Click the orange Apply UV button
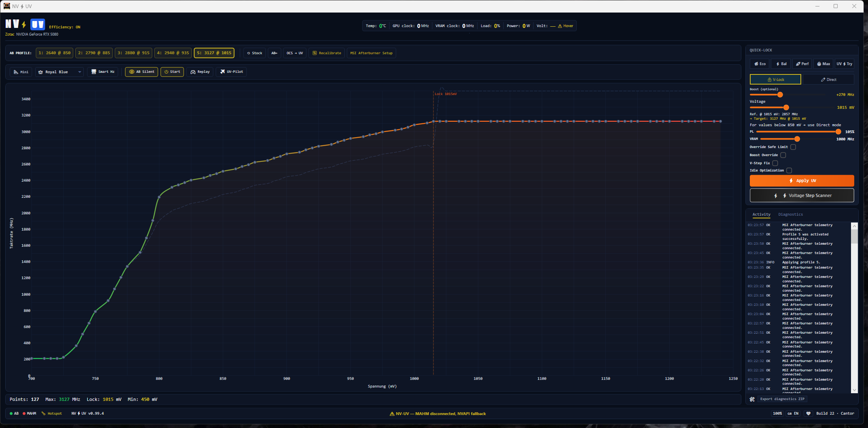The image size is (868, 428). [x=802, y=181]
